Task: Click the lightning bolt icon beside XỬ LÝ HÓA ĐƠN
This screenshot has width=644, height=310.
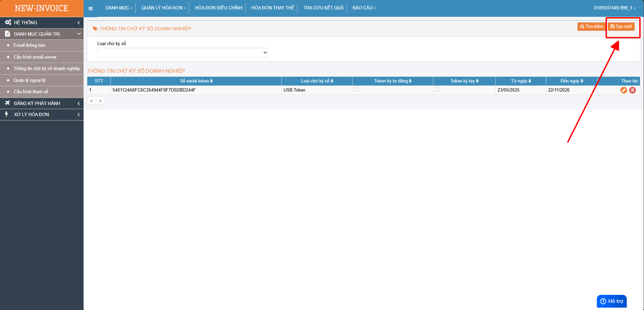Action: [6, 114]
